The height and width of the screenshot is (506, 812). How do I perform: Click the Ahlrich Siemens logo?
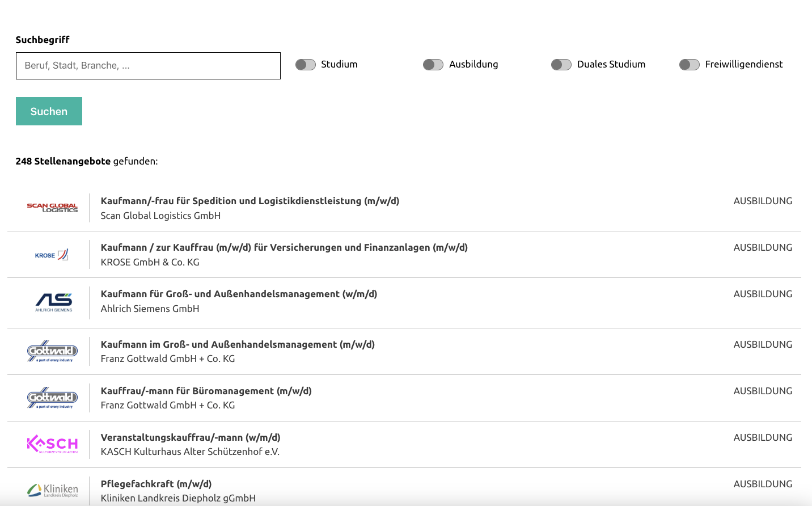(53, 302)
